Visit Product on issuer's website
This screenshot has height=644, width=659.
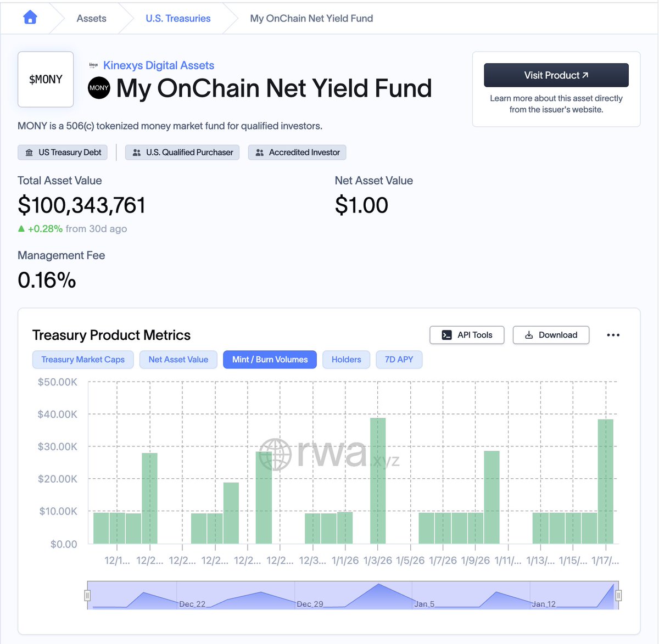tap(556, 75)
